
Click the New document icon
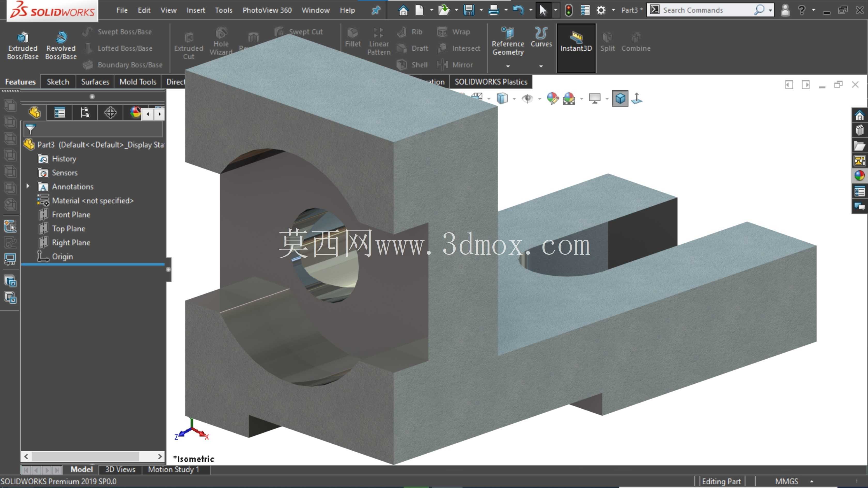coord(419,10)
